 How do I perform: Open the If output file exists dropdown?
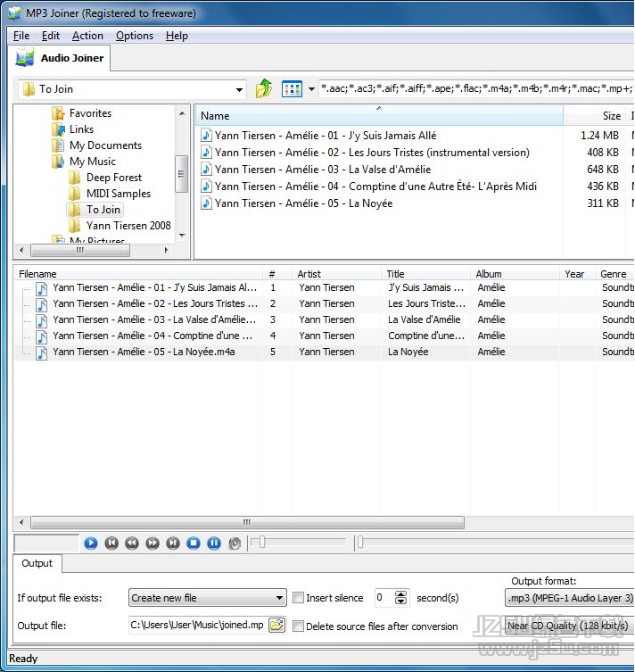207,597
